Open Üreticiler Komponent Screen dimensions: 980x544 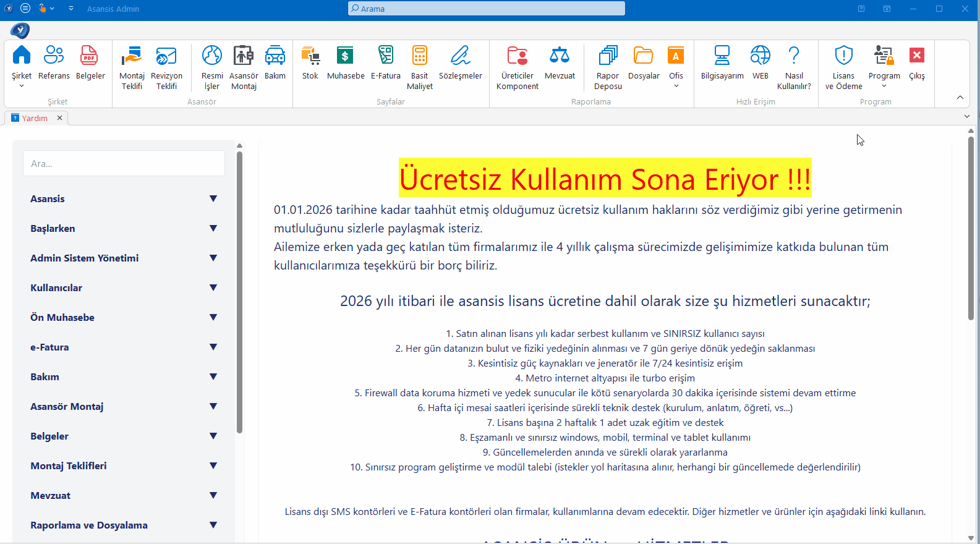(x=517, y=56)
